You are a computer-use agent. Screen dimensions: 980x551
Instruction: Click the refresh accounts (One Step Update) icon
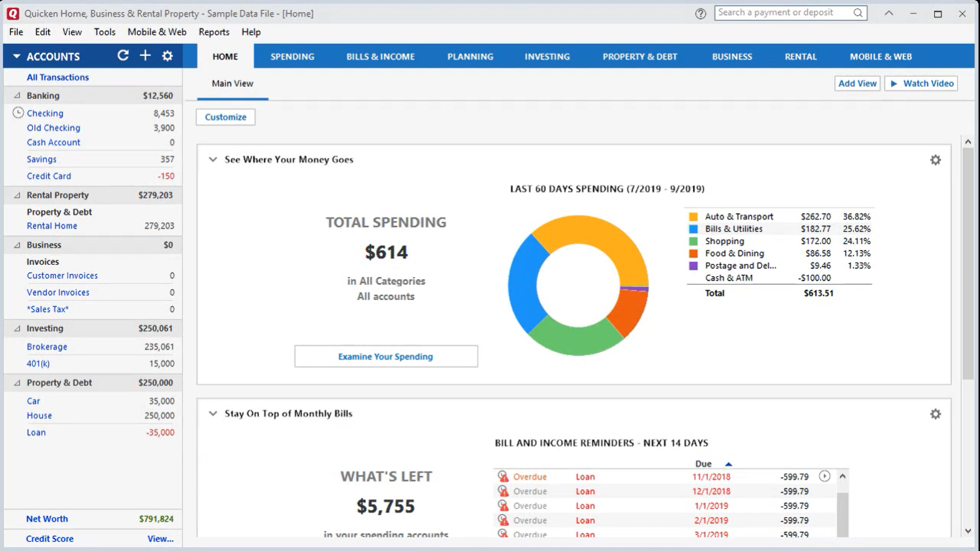click(123, 56)
